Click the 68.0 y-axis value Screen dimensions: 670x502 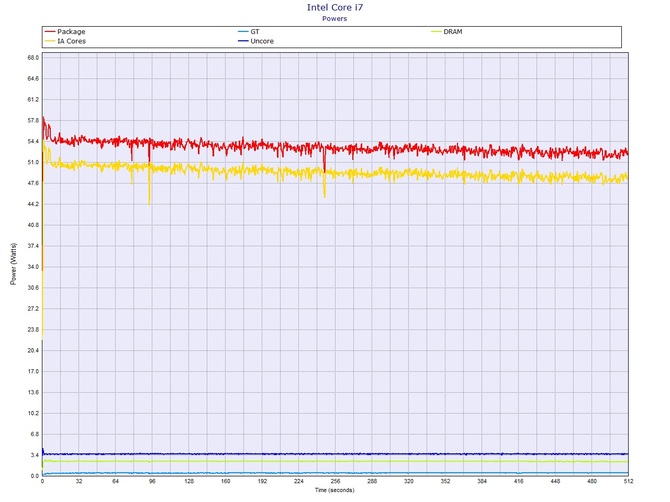tap(33, 58)
